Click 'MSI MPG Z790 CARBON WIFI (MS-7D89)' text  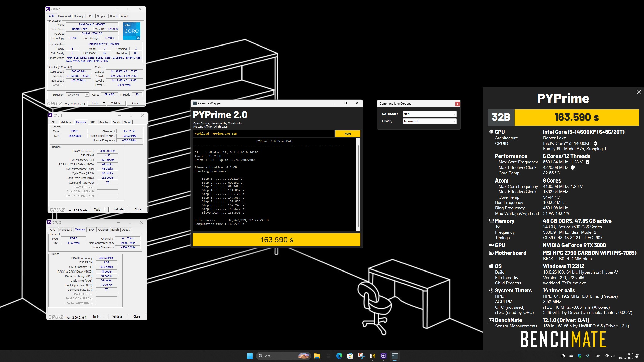(590, 253)
